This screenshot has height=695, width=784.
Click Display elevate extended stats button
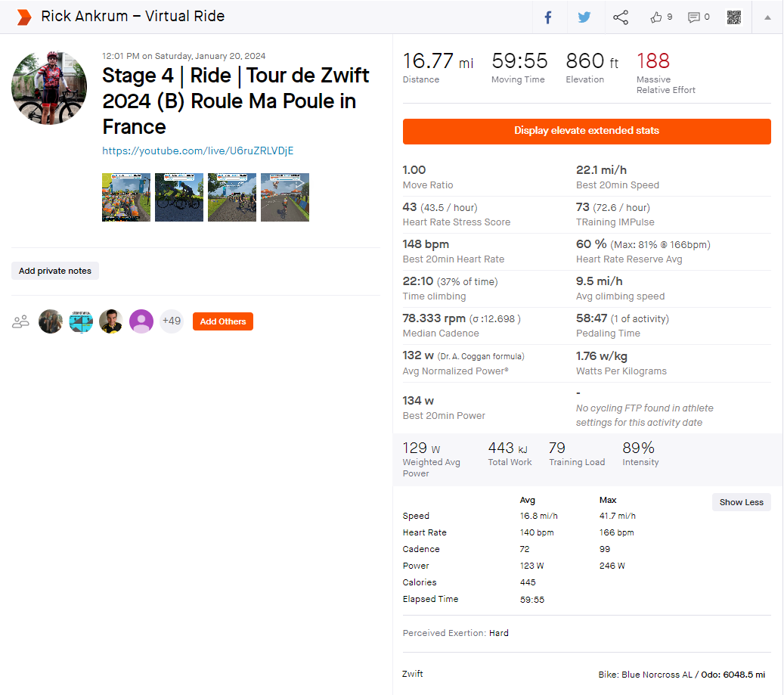pos(587,131)
